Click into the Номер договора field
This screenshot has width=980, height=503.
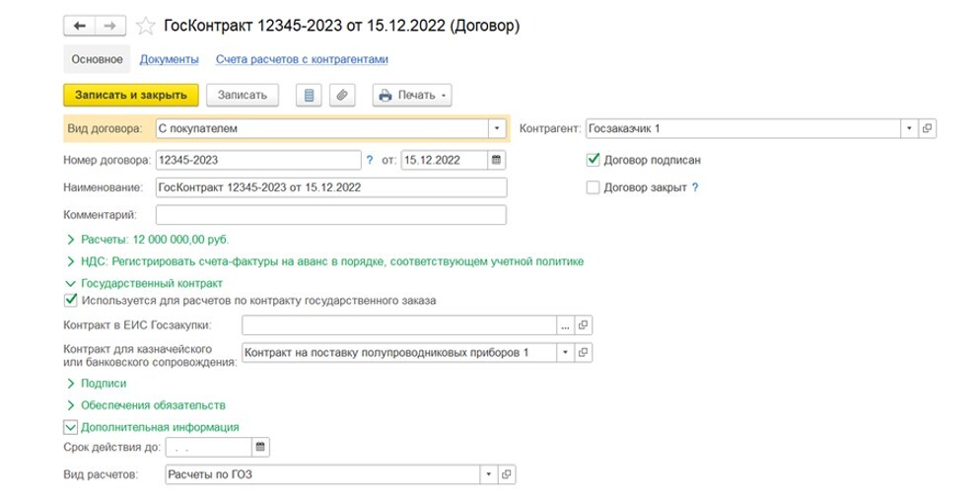[x=258, y=160]
